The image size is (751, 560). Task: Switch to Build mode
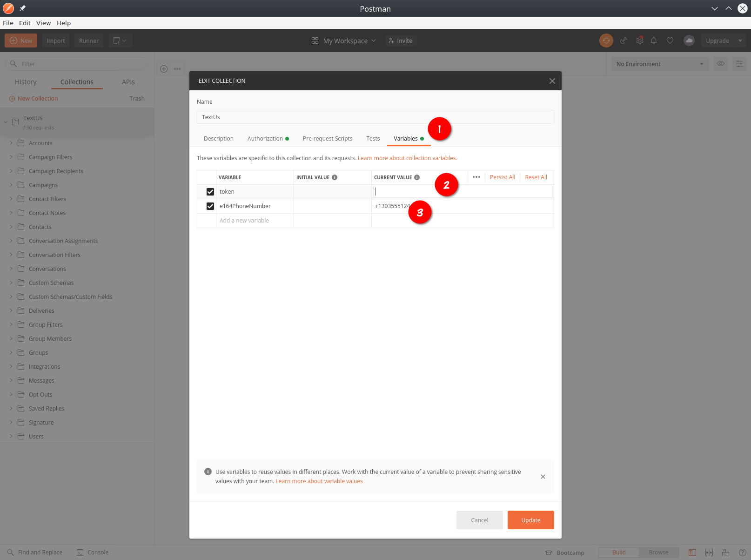pyautogui.click(x=619, y=553)
